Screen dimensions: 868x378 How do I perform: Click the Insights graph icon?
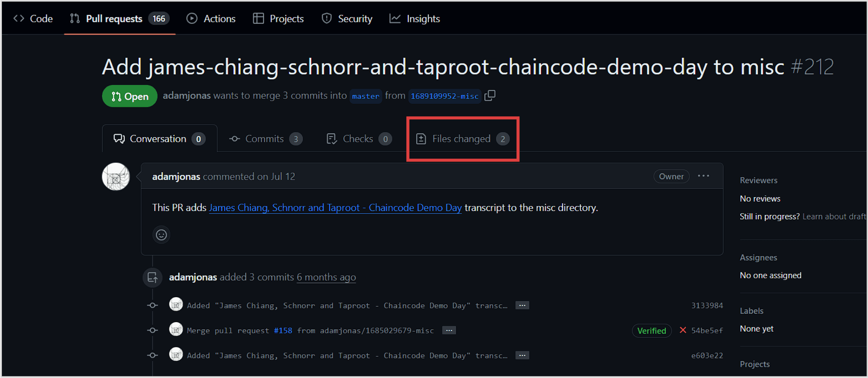(x=394, y=18)
